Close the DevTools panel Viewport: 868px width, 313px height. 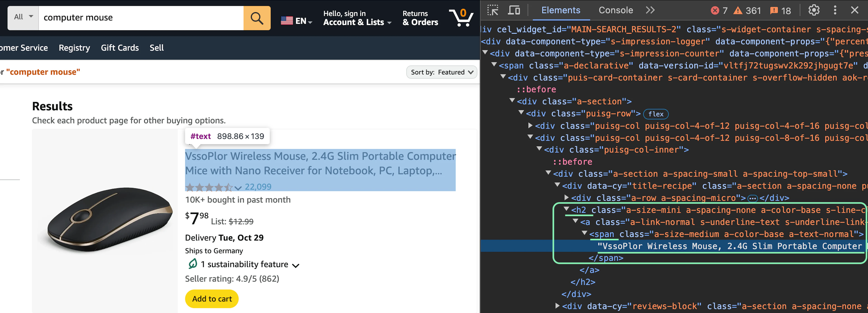[854, 10]
